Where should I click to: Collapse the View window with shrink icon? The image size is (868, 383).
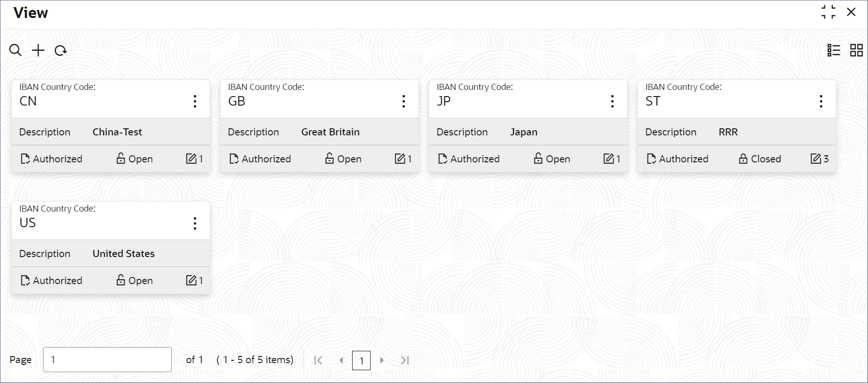pos(828,12)
